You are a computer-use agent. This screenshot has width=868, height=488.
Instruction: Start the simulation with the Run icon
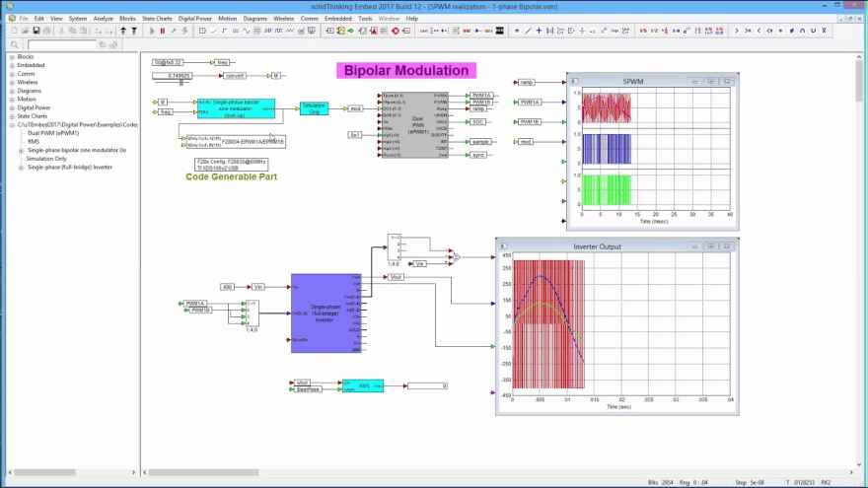click(152, 31)
